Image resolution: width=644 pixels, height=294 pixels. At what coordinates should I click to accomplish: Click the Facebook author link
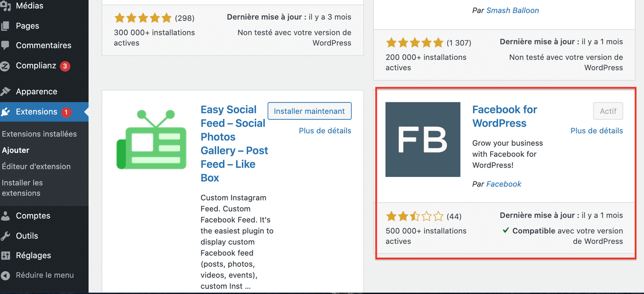(504, 184)
